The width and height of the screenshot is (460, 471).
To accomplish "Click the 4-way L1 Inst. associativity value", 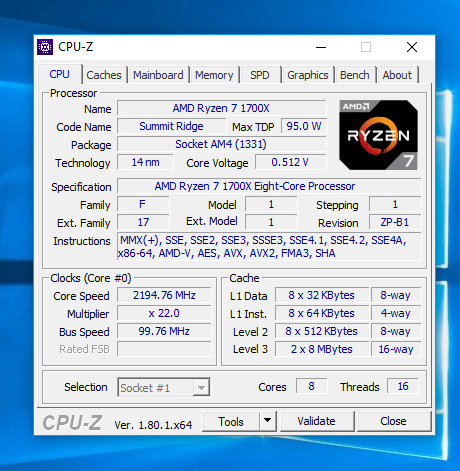I will pyautogui.click(x=396, y=313).
